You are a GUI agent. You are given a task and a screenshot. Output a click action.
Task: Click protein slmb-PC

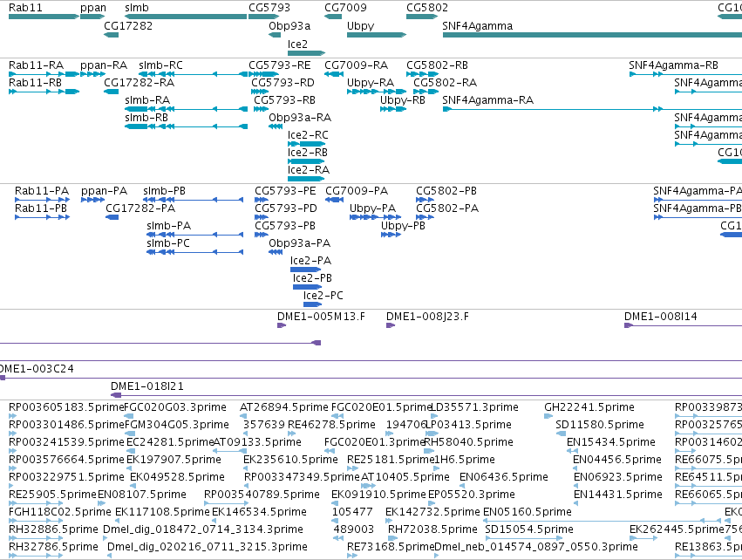(x=168, y=242)
